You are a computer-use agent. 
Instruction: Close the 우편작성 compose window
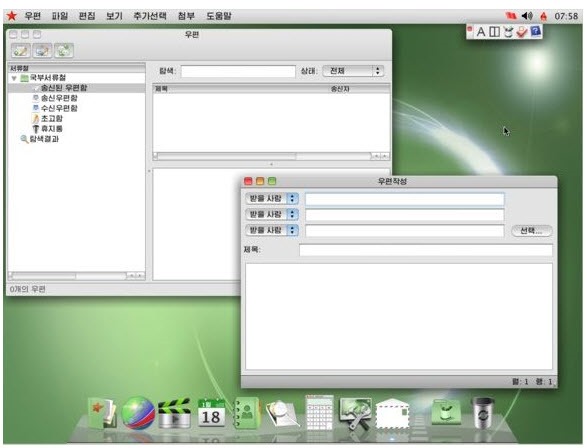pos(248,181)
